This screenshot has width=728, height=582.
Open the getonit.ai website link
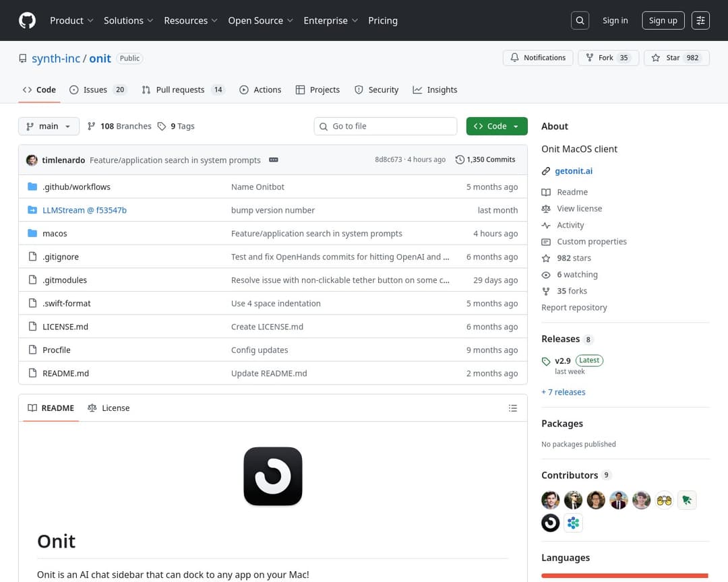coord(574,171)
